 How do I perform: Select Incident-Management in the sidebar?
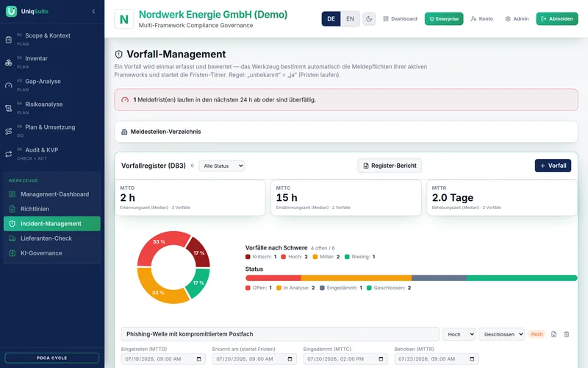point(52,224)
